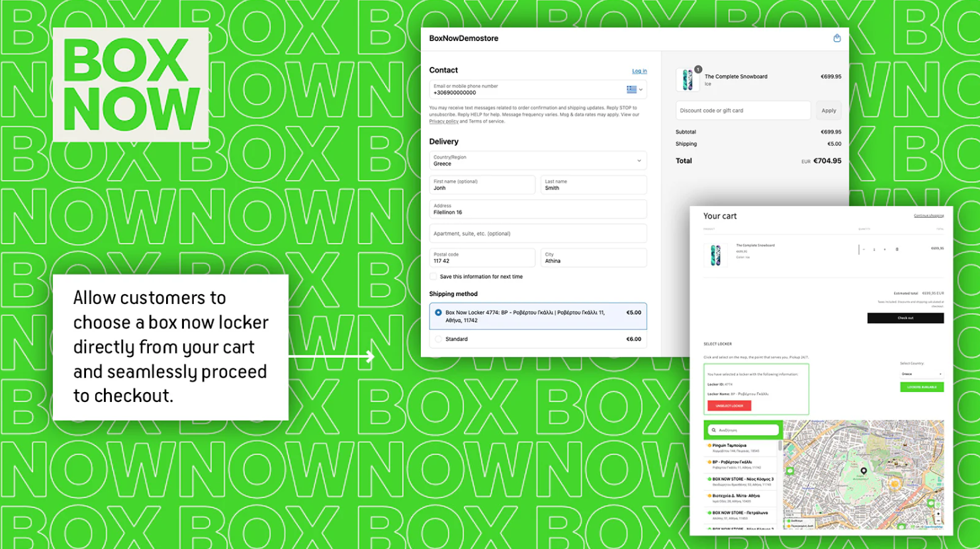Check Save this information for next time
Viewport: 980px width, 549px height.
(433, 277)
